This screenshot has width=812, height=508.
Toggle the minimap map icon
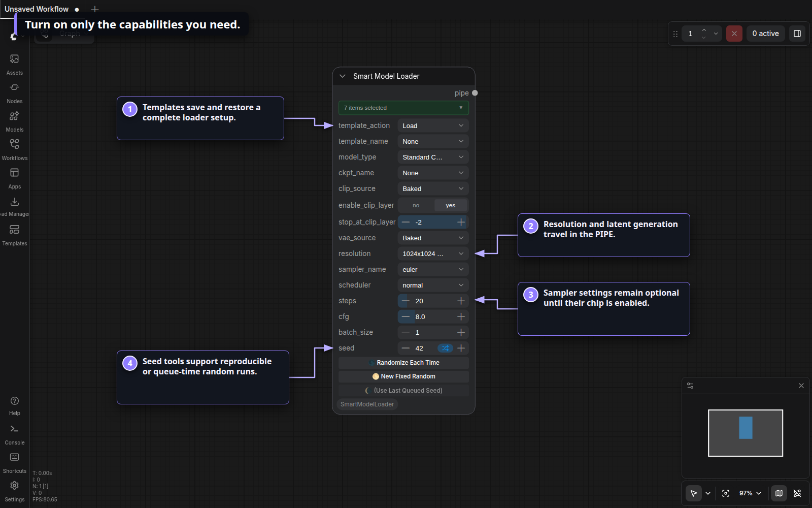tap(779, 493)
